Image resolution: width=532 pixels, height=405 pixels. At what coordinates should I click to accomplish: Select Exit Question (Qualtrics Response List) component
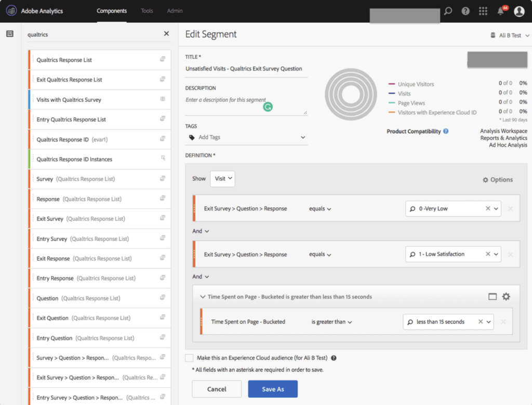pos(100,318)
